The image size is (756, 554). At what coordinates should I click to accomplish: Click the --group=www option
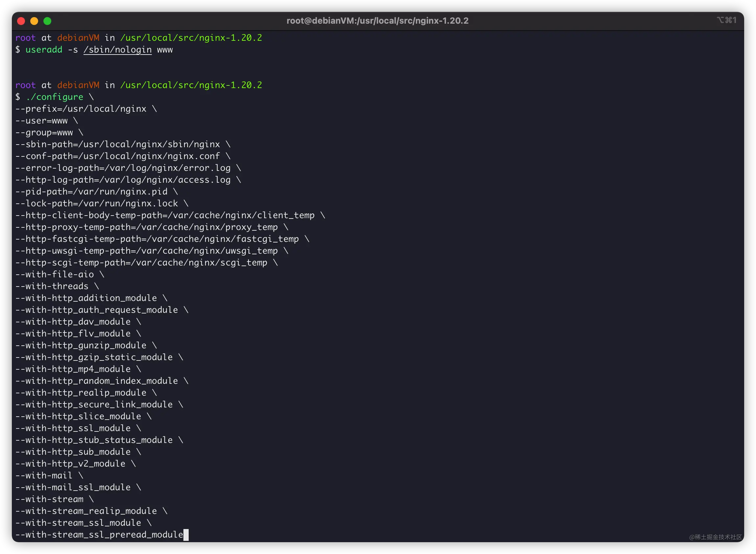click(x=44, y=132)
